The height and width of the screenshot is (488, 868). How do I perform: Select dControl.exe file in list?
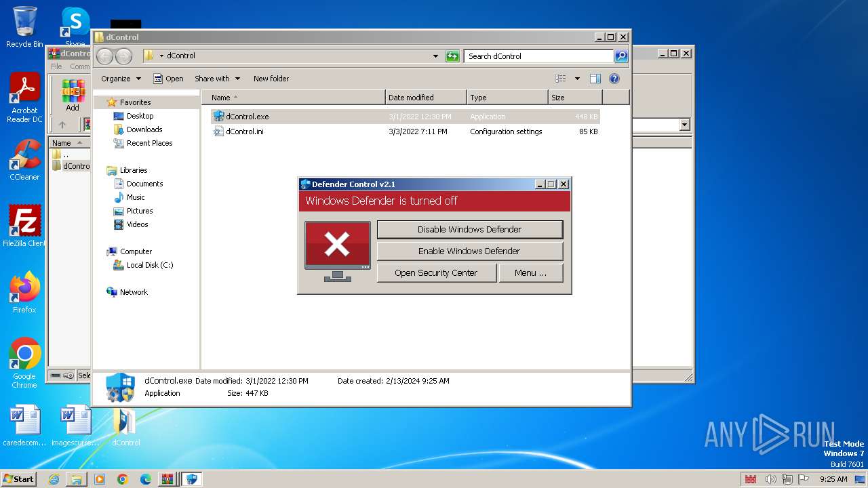coord(406,117)
